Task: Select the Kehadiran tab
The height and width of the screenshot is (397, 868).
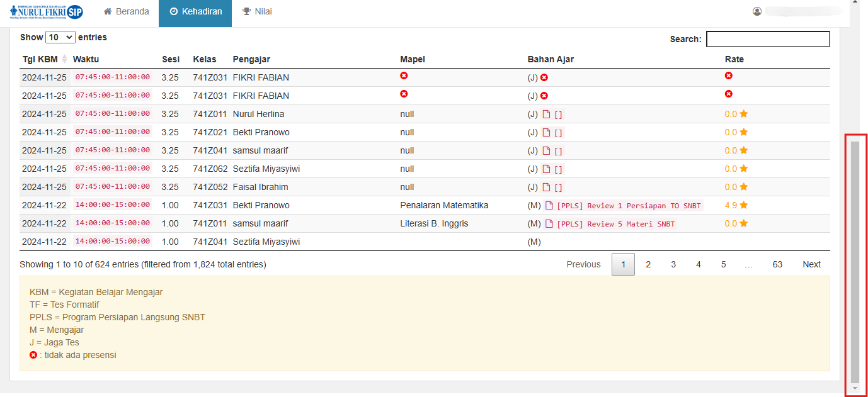Action: coord(195,11)
